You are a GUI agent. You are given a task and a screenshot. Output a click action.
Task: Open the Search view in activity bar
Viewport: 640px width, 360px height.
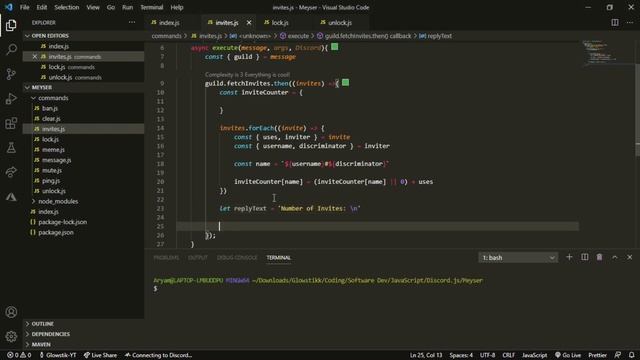pos(11,50)
